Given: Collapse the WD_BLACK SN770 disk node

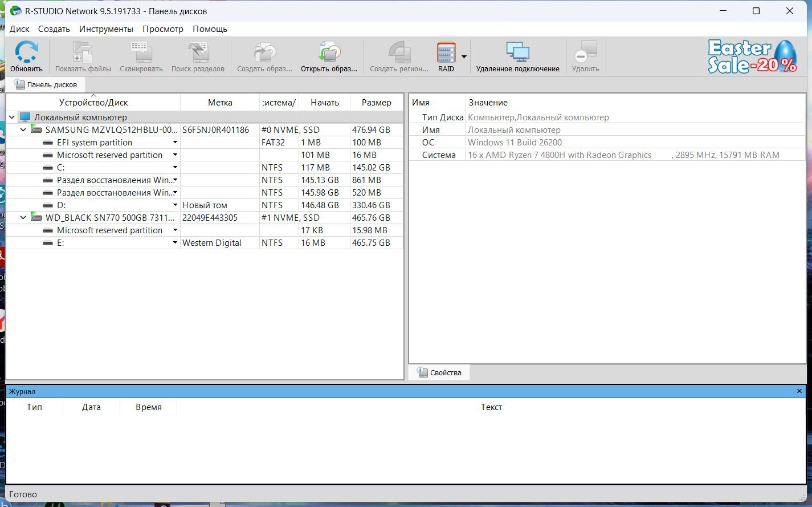Looking at the screenshot, I should [23, 218].
